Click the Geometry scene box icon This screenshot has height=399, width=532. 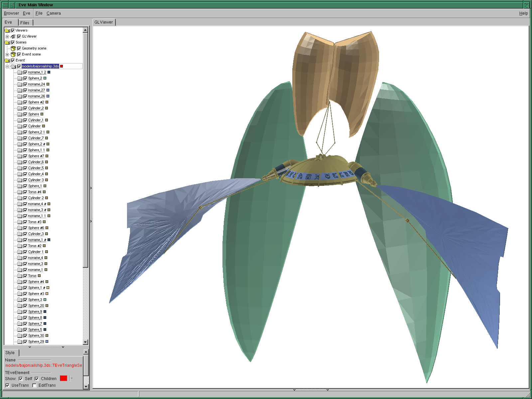[x=13, y=49]
